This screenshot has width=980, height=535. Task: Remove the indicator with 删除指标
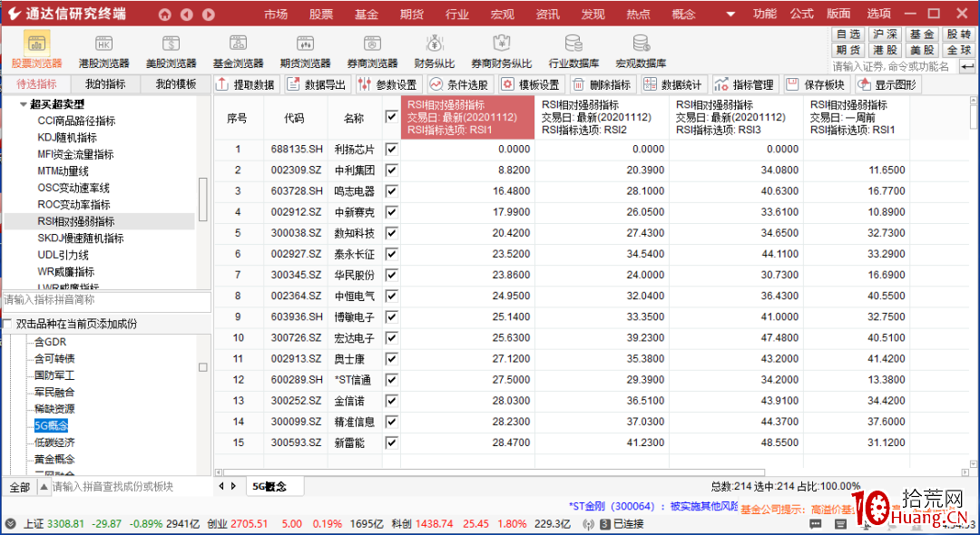[603, 85]
